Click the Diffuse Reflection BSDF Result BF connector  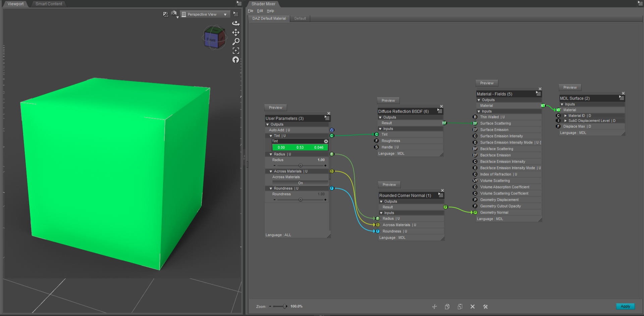pos(444,123)
